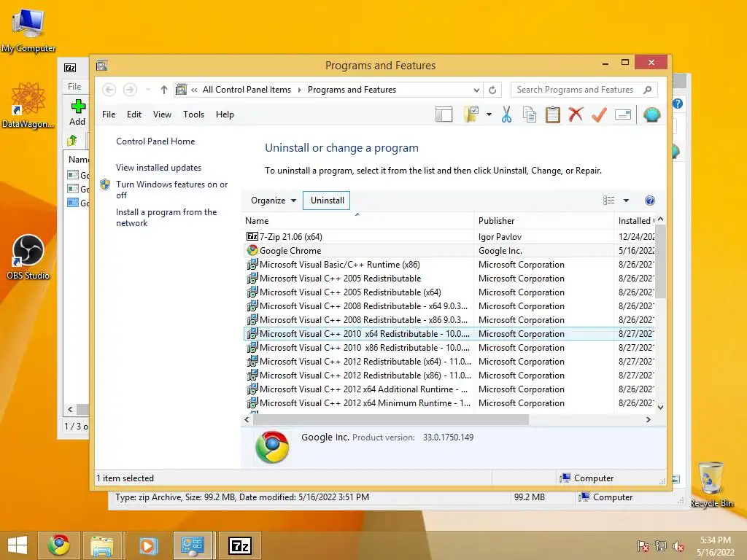
Task: Click the Paste clipboard toolbar icon
Action: 553,114
